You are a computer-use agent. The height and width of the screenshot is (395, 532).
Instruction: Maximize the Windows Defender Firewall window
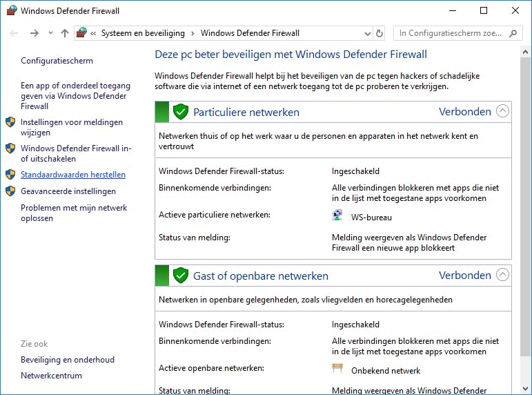[484, 10]
